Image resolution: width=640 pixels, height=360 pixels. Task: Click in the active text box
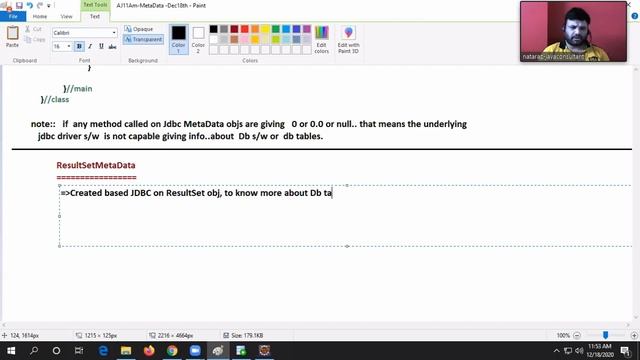tap(345, 216)
